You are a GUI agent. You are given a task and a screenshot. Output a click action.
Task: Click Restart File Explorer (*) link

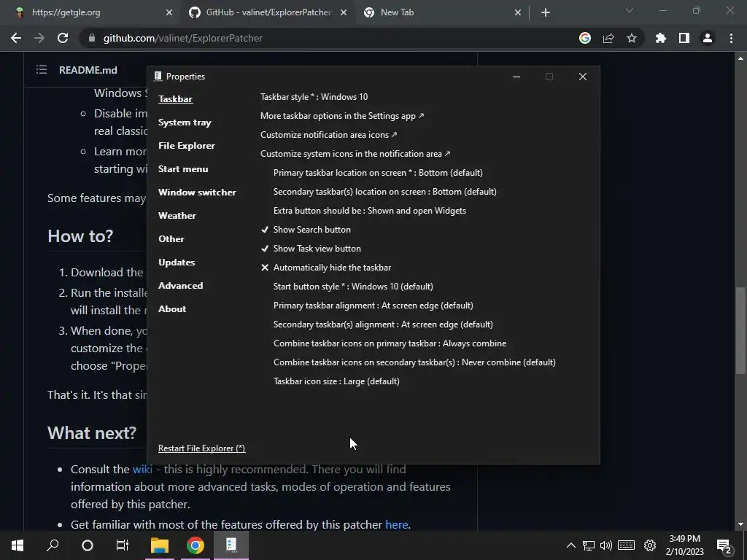[201, 448]
